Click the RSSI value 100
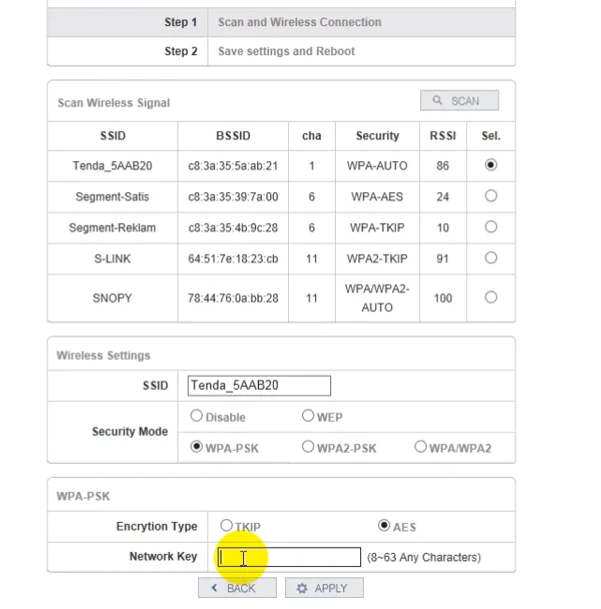 click(x=443, y=298)
